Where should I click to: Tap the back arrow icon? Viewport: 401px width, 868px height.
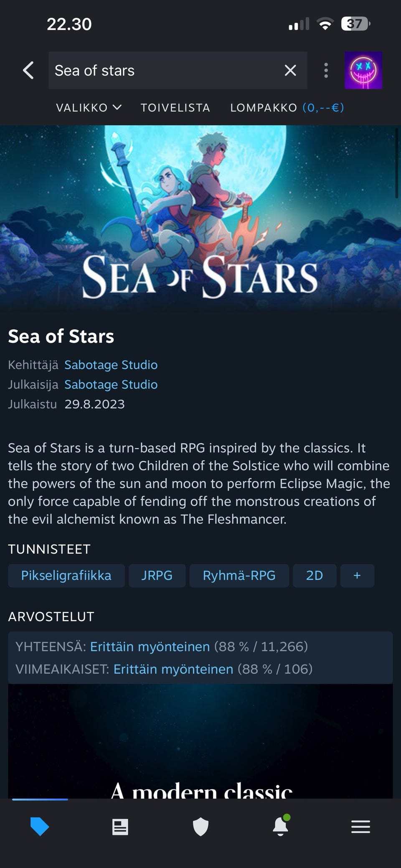[28, 70]
